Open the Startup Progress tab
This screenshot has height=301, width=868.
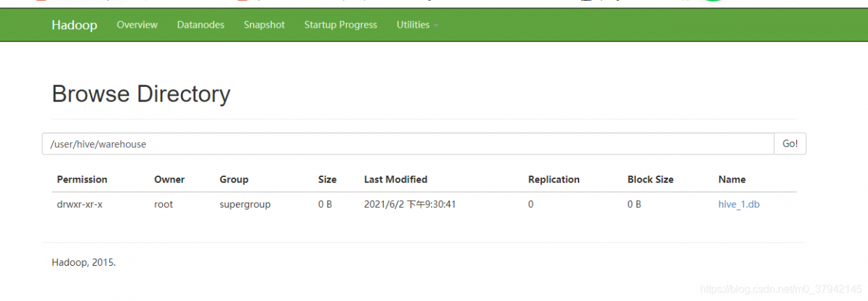(340, 25)
